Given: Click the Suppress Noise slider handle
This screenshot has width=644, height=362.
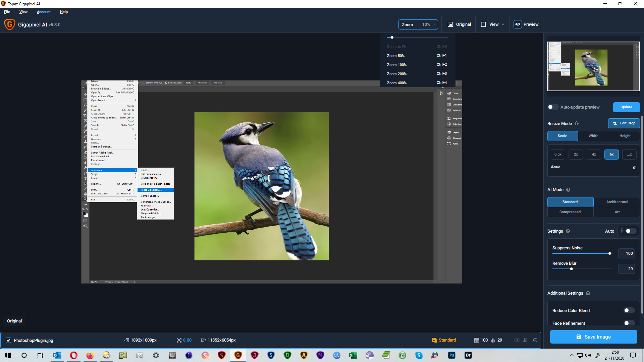Looking at the screenshot, I should point(610,253).
